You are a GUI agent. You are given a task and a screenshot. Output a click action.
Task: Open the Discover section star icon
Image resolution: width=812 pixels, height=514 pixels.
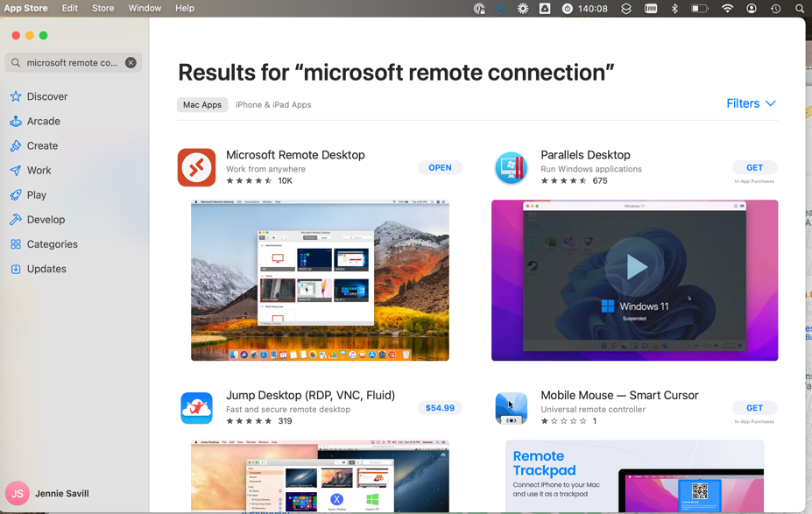coord(16,97)
